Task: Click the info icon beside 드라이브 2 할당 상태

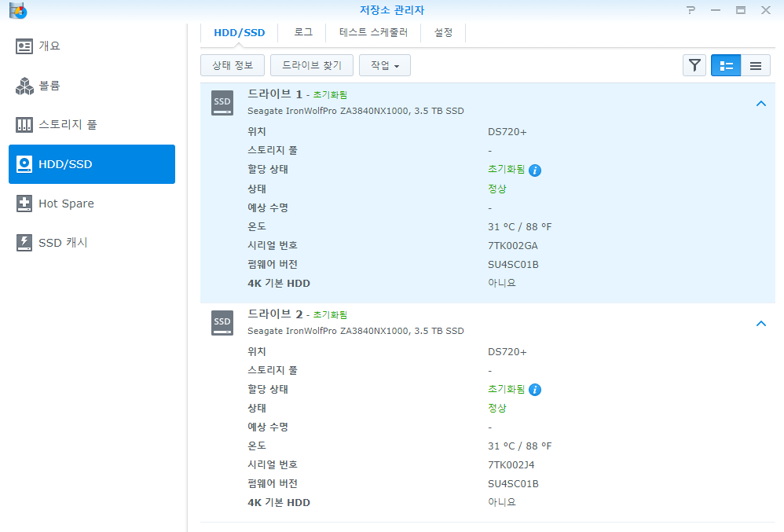Action: coord(536,389)
